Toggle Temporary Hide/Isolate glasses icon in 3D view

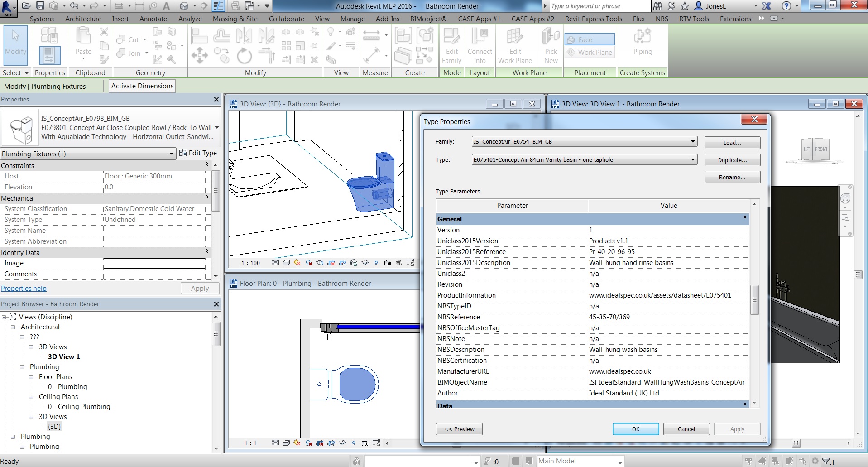(365, 263)
